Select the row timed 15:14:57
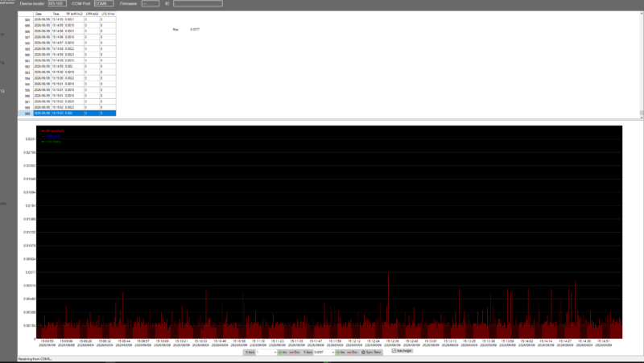 (67, 43)
